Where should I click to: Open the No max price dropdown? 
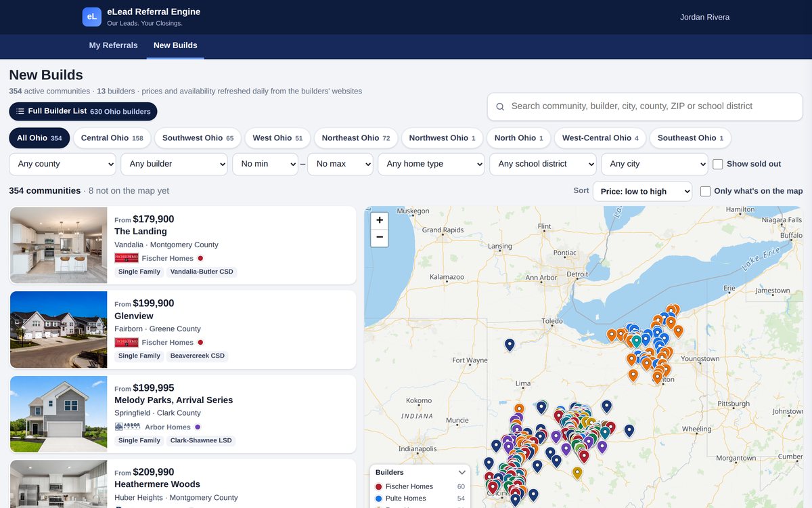click(340, 164)
